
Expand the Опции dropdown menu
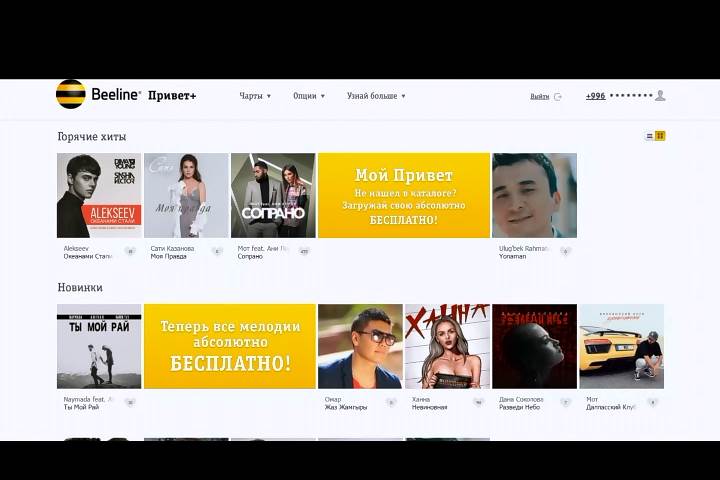(x=309, y=96)
